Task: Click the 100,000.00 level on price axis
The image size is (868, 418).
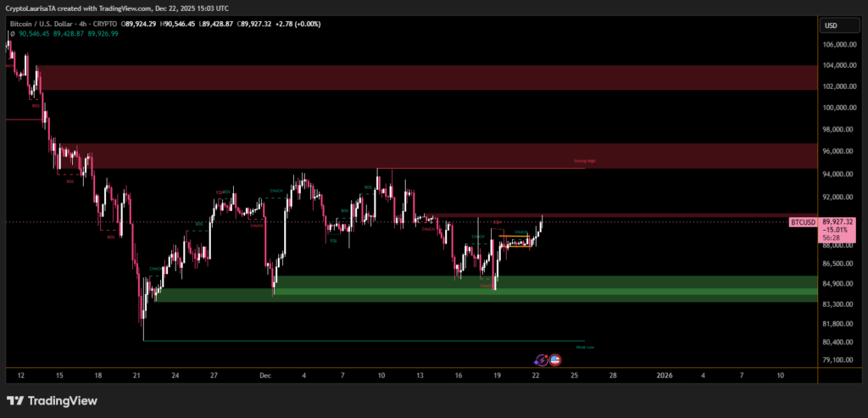Action: point(837,109)
